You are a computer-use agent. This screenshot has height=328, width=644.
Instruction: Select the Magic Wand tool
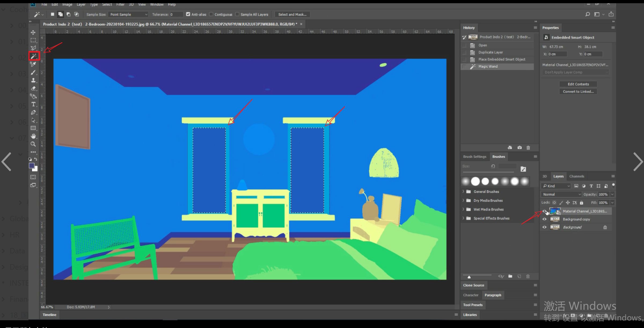point(34,56)
